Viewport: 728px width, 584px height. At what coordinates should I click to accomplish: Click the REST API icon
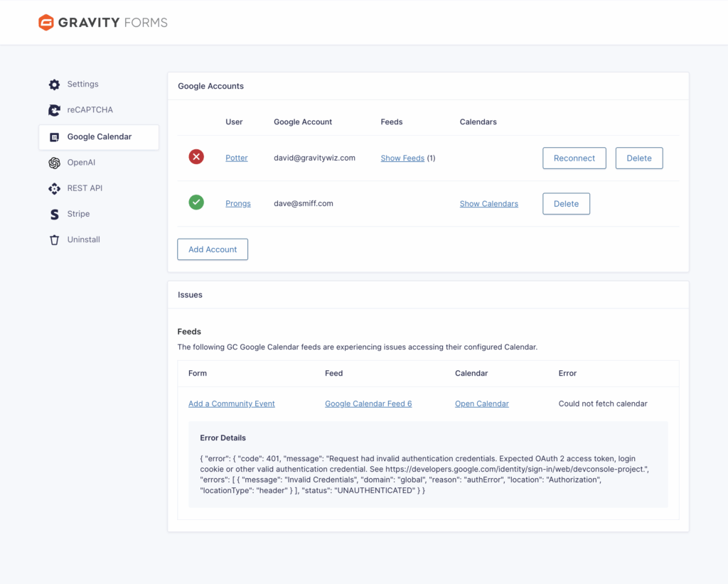tap(54, 188)
